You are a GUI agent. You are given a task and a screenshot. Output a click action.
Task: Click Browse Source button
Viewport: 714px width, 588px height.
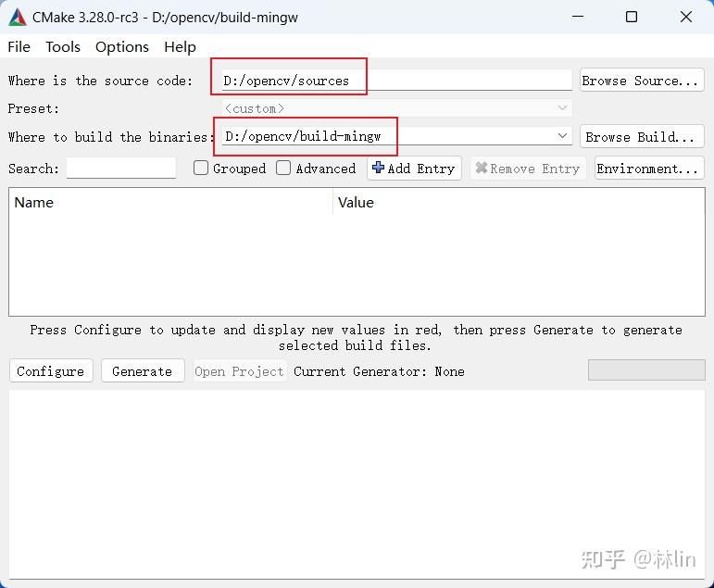click(x=642, y=81)
